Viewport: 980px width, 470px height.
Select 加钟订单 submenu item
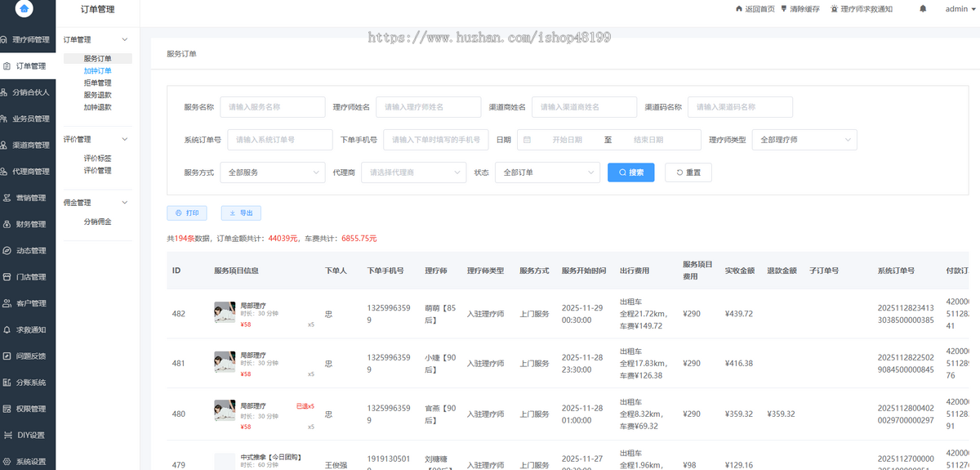[x=97, y=71]
